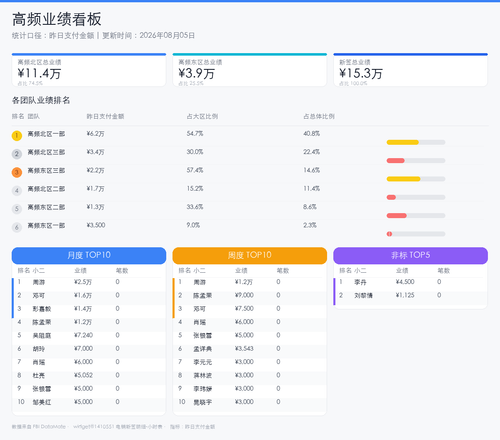Click the 高频北区一部 progress bar
This screenshot has height=440, width=500.
[416, 142]
